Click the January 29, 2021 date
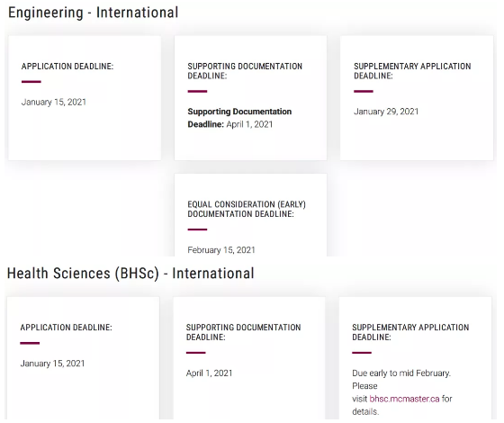504x423 pixels. tap(386, 112)
